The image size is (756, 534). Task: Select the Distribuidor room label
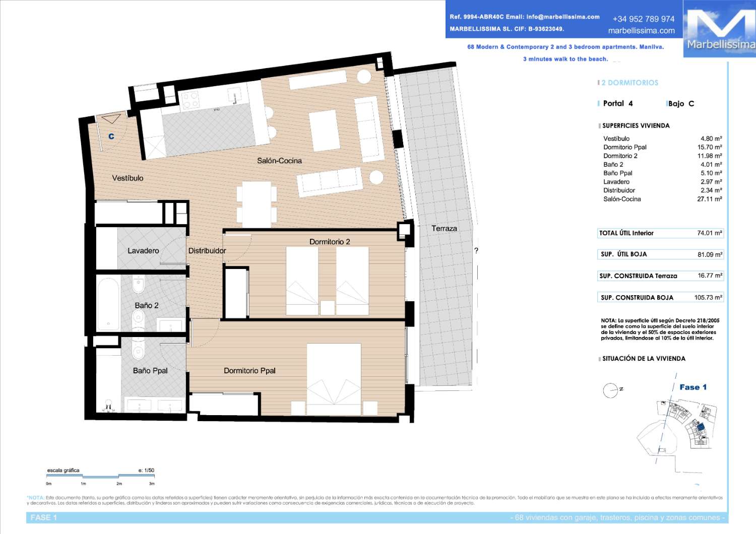207,250
